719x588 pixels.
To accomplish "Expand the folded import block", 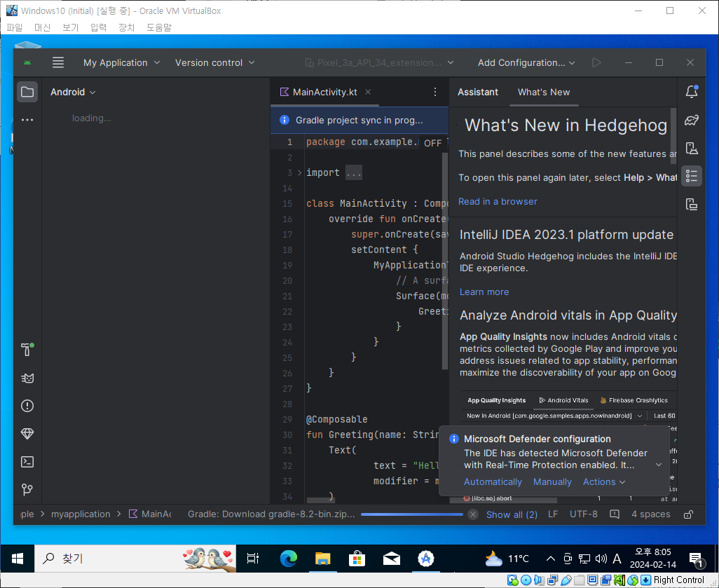I will 299,173.
